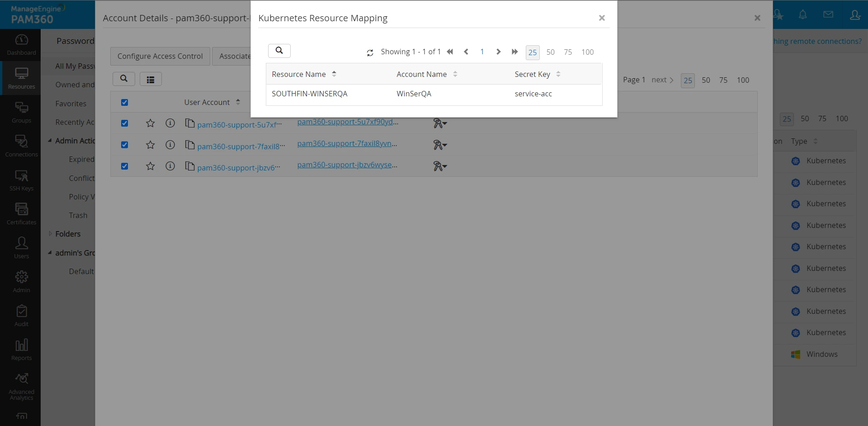Favorite the pam360-support-5u7xf account with star
The image size is (868, 426).
tap(151, 123)
